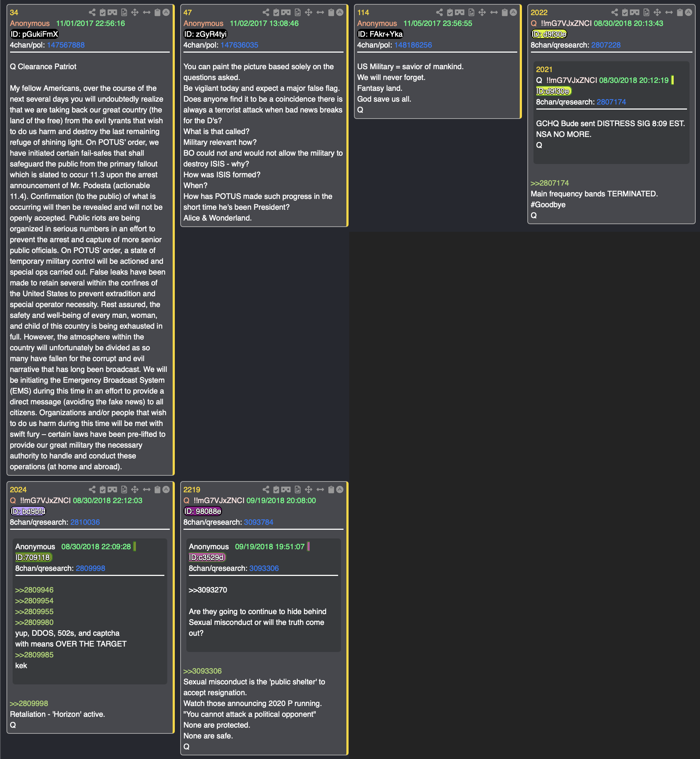
Task: Follow the >>2809946 reference in quoted post
Action: pos(35,590)
